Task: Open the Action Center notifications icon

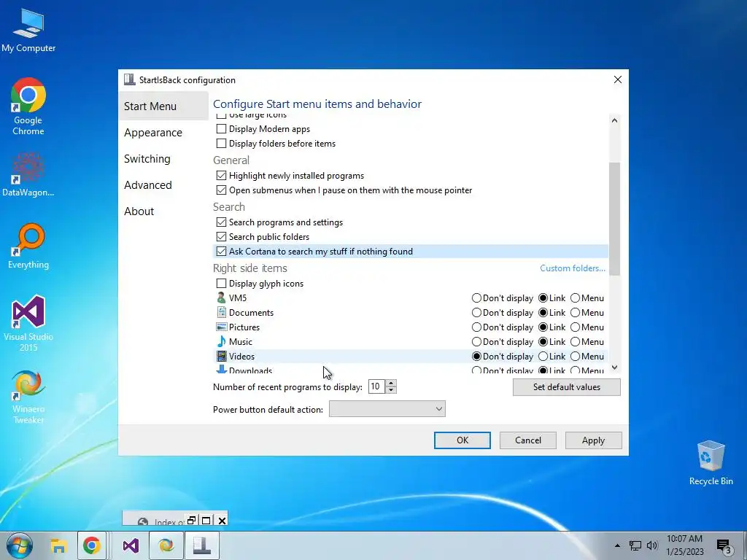Action: point(724,547)
